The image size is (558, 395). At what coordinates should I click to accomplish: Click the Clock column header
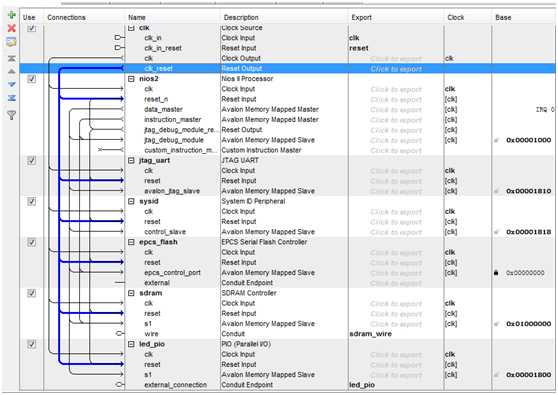coord(456,17)
